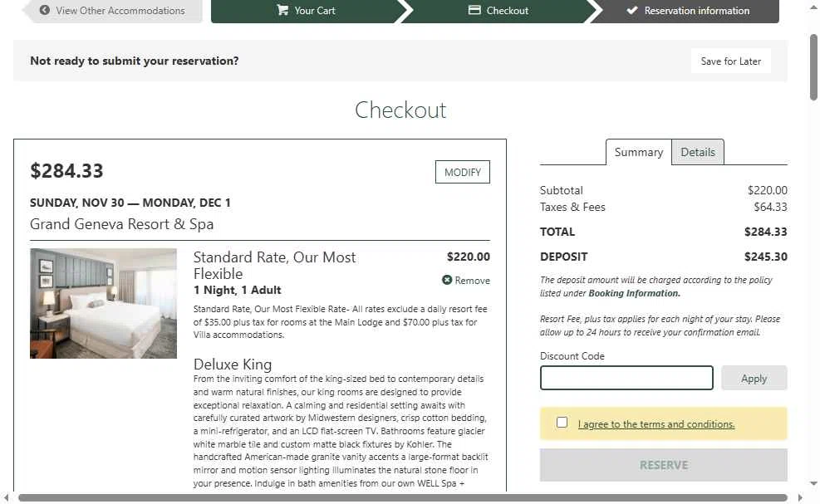Click the $284.33 price heading in cart
820x504 pixels.
(x=66, y=171)
